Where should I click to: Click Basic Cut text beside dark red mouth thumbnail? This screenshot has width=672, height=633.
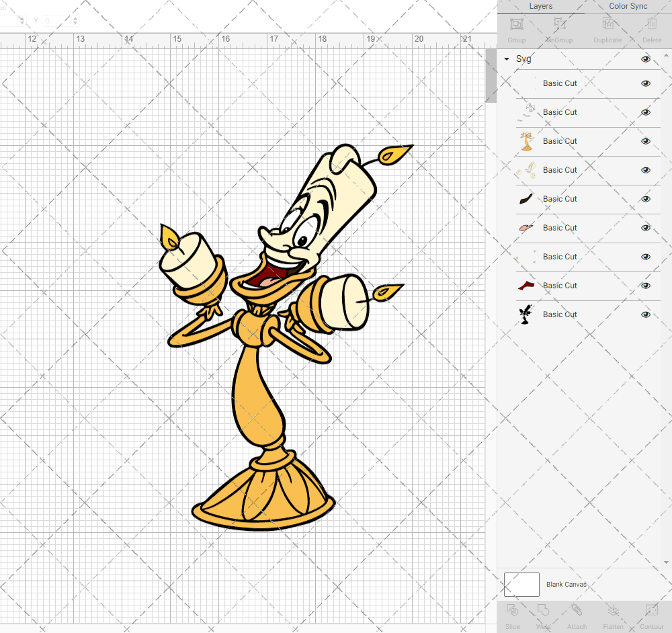coord(560,286)
